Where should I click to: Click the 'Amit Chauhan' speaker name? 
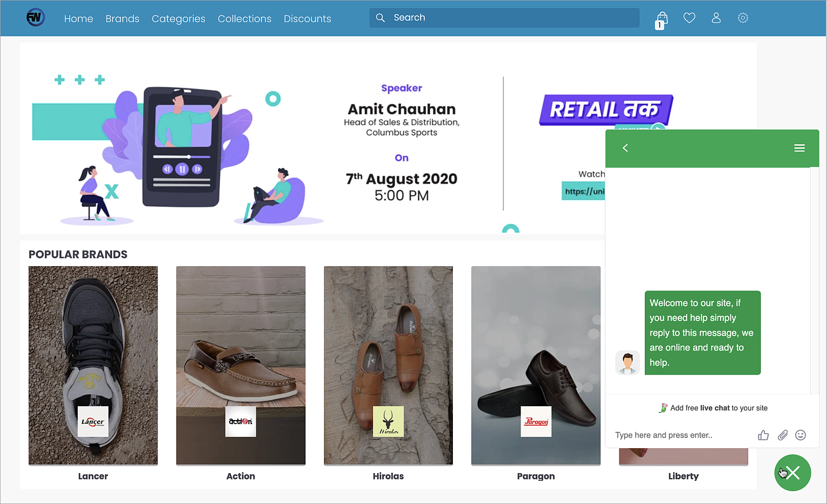[x=402, y=109]
